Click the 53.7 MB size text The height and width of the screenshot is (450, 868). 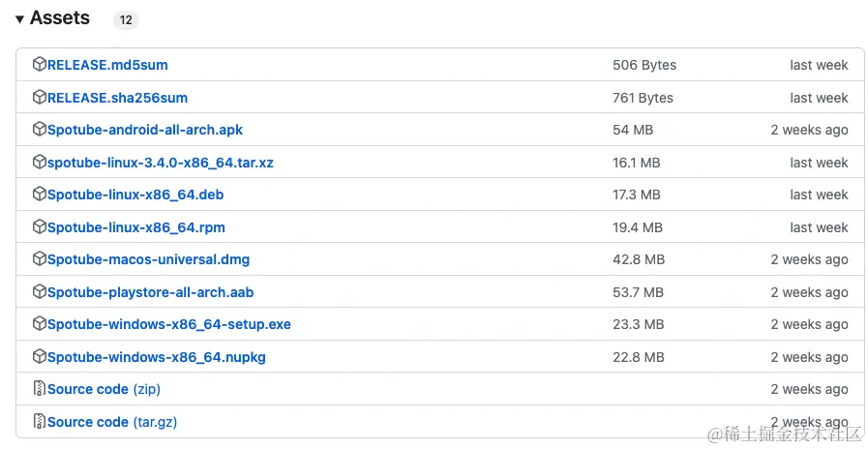pyautogui.click(x=639, y=291)
